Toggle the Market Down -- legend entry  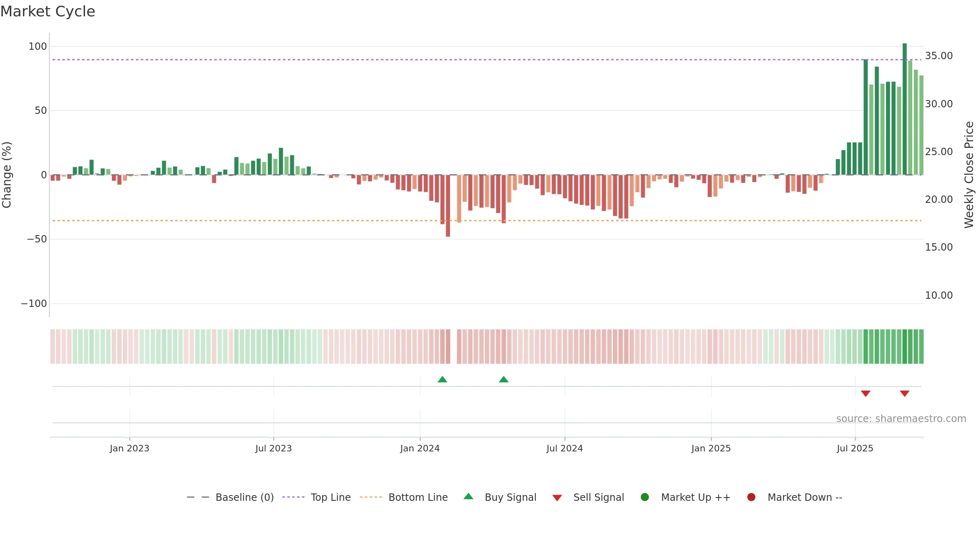pyautogui.click(x=795, y=497)
